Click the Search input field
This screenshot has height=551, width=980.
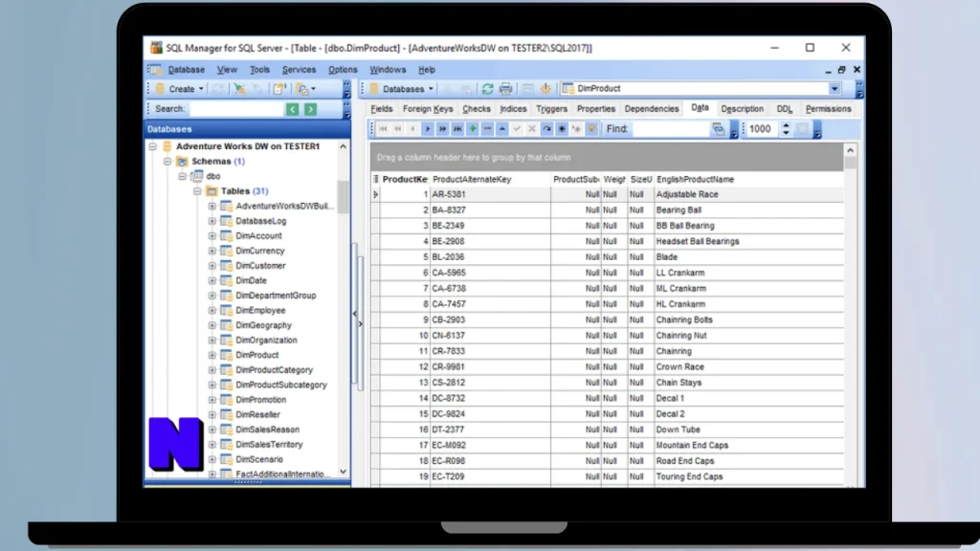[237, 109]
